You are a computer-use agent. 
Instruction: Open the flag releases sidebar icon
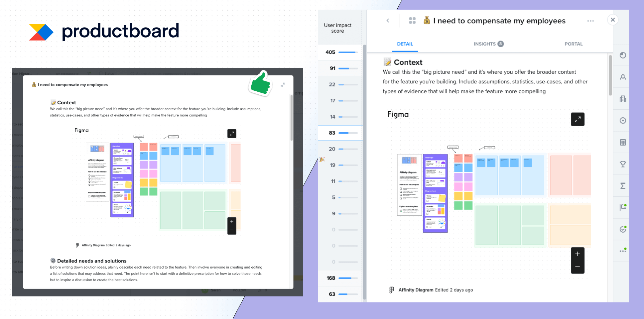pyautogui.click(x=623, y=207)
